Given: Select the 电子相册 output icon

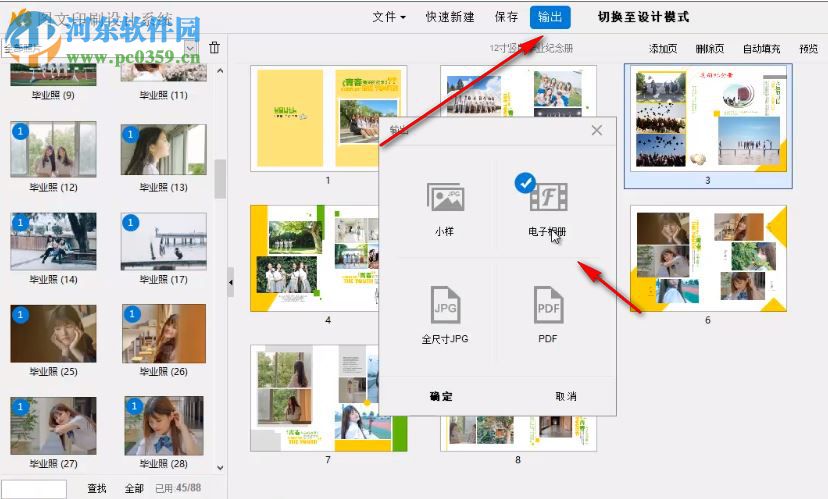Looking at the screenshot, I should click(x=548, y=197).
